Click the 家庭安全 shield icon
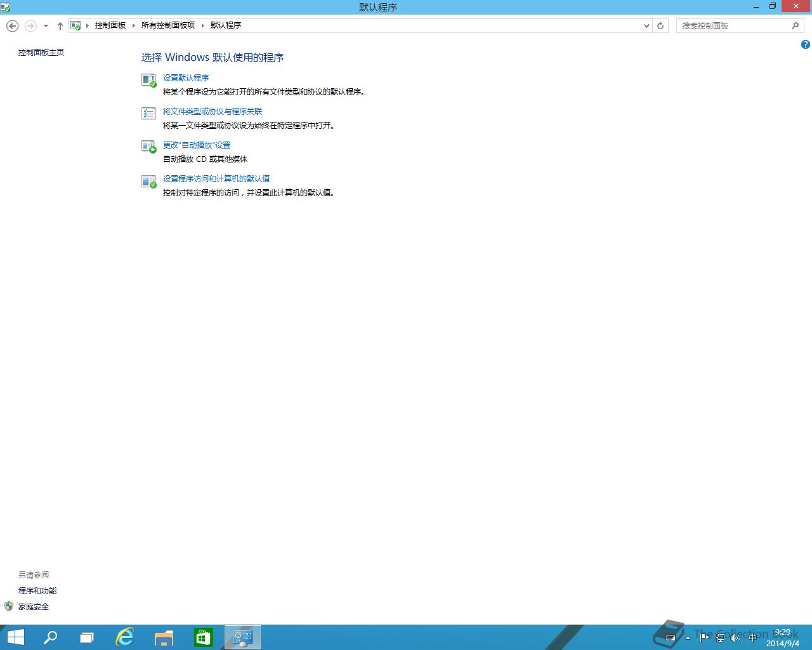812x650 pixels. coord(9,606)
